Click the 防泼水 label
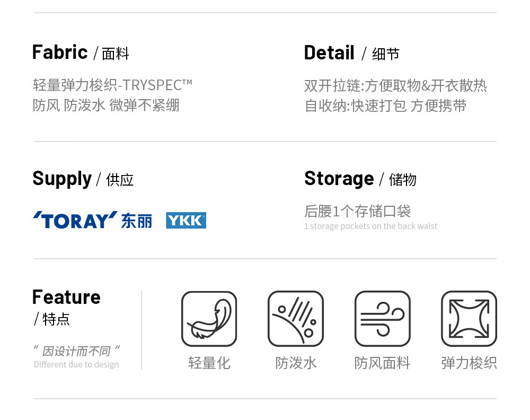 [296, 363]
